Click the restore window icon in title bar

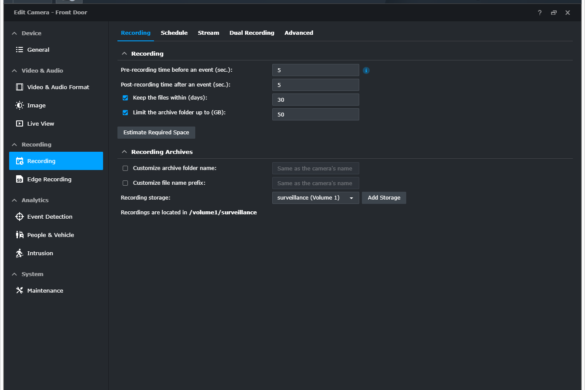554,13
